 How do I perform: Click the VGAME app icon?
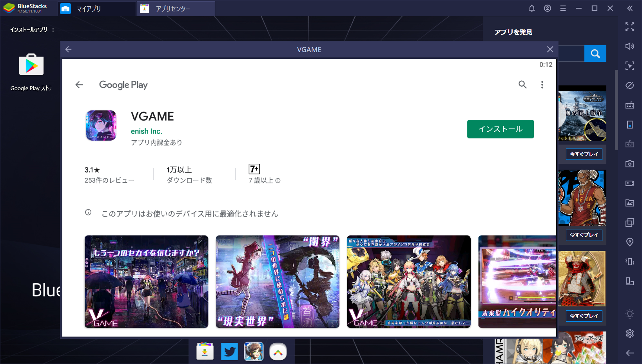[101, 125]
